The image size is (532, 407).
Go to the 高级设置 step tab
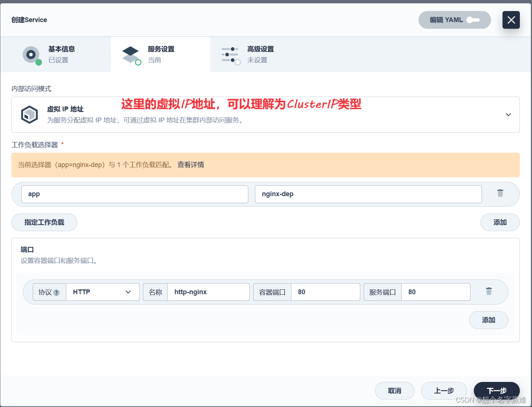click(260, 55)
